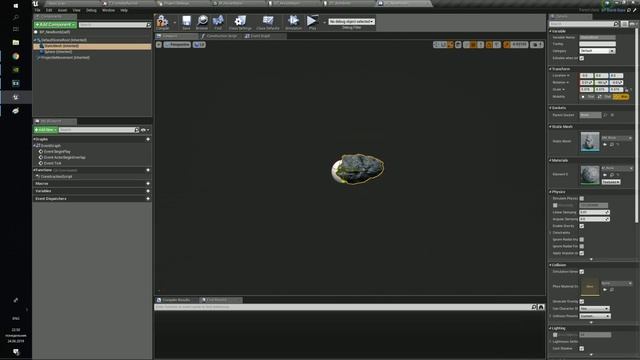Open Collision Presets dropdown
Screen dimensions: 640x360
(x=595, y=316)
